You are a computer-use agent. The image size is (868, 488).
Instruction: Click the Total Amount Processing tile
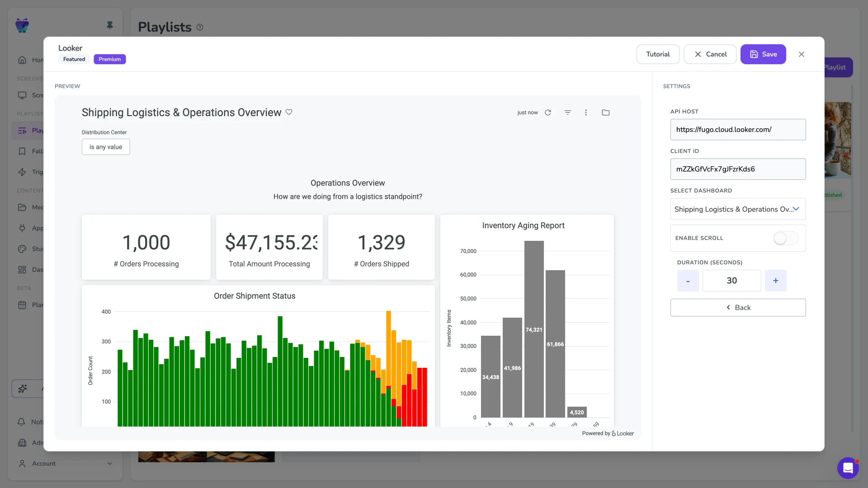click(269, 247)
